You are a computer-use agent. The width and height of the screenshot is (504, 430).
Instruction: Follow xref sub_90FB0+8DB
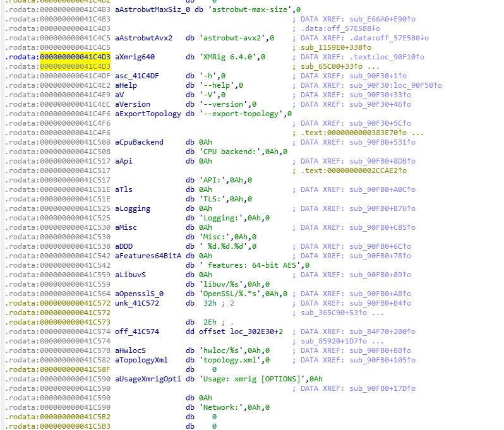383,162
